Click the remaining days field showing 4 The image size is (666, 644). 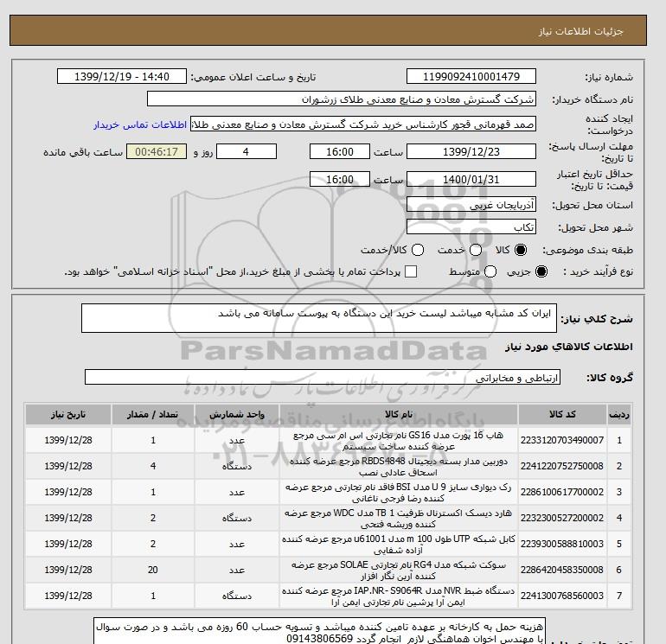(x=247, y=151)
